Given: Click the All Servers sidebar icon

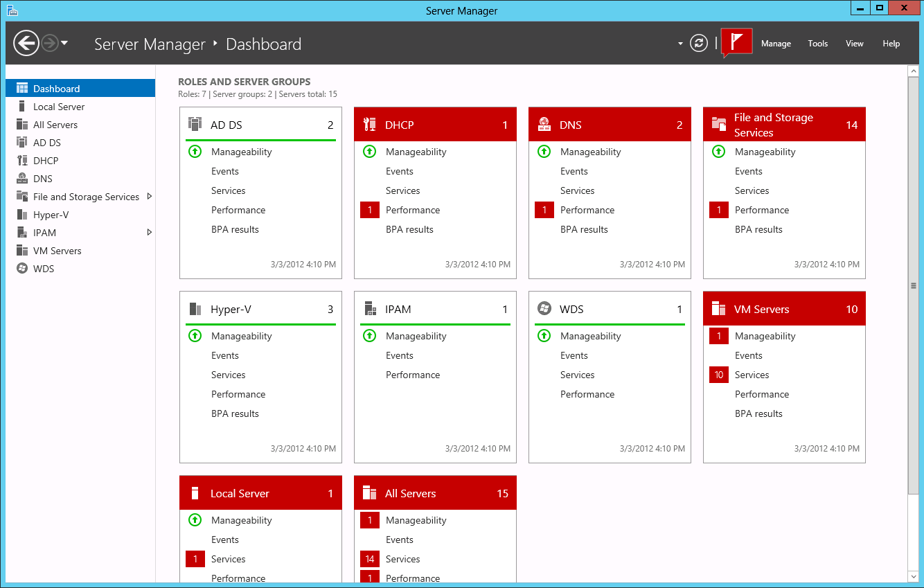Looking at the screenshot, I should [x=21, y=125].
